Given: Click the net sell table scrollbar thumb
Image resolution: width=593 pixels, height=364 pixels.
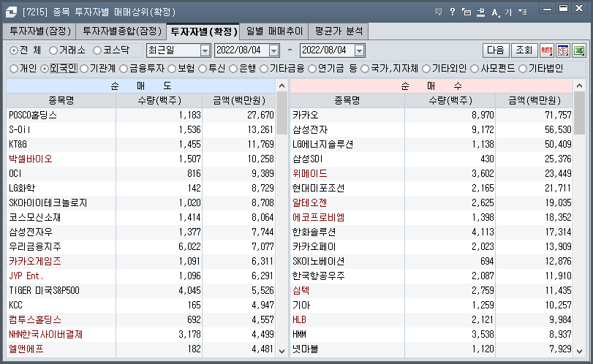Looking at the screenshot, I should [x=282, y=113].
